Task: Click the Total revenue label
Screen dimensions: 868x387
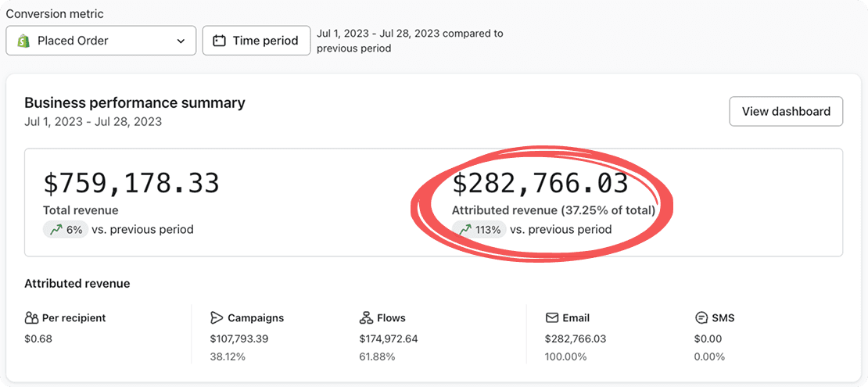Action: 81,210
